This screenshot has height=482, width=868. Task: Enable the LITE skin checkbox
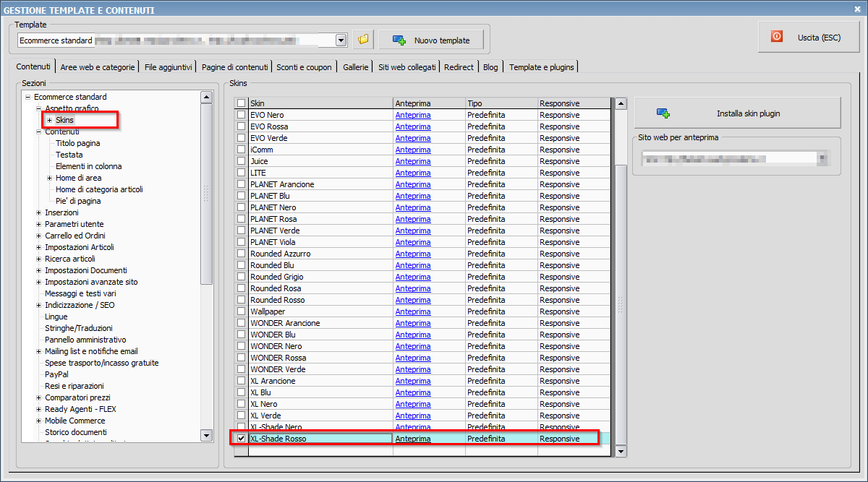(x=242, y=173)
